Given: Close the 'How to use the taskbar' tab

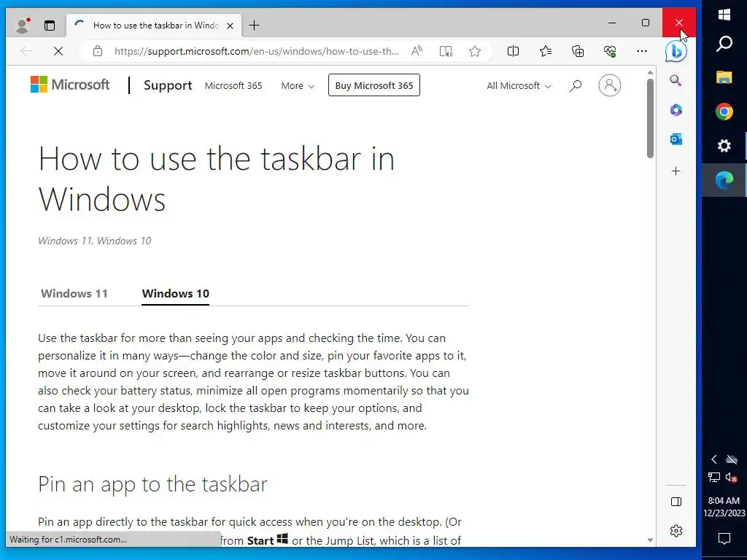Looking at the screenshot, I should (230, 26).
